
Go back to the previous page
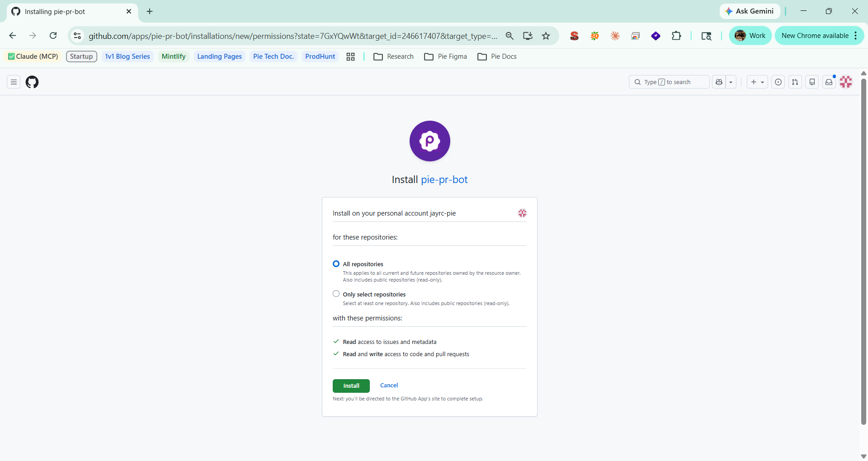click(x=13, y=36)
